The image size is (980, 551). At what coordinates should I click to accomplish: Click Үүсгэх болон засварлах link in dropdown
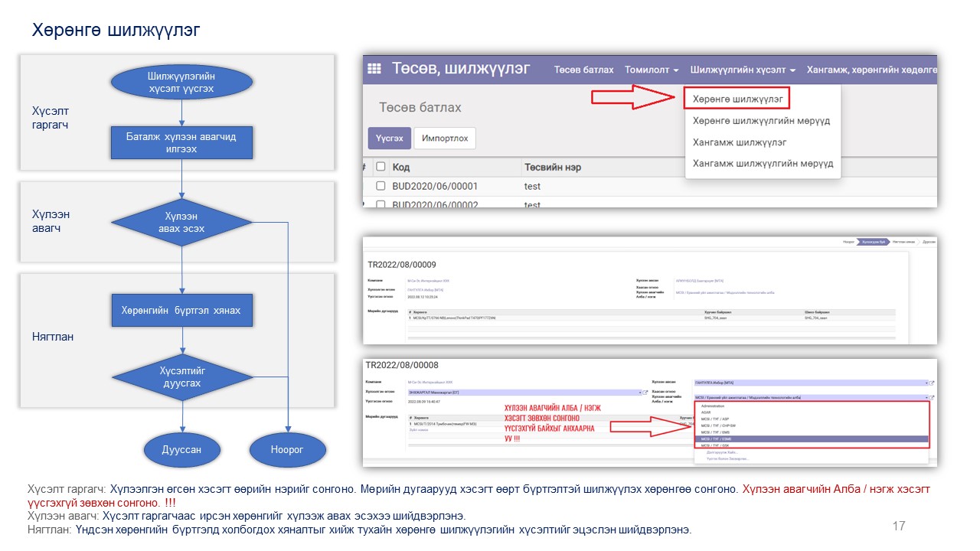[727, 458]
